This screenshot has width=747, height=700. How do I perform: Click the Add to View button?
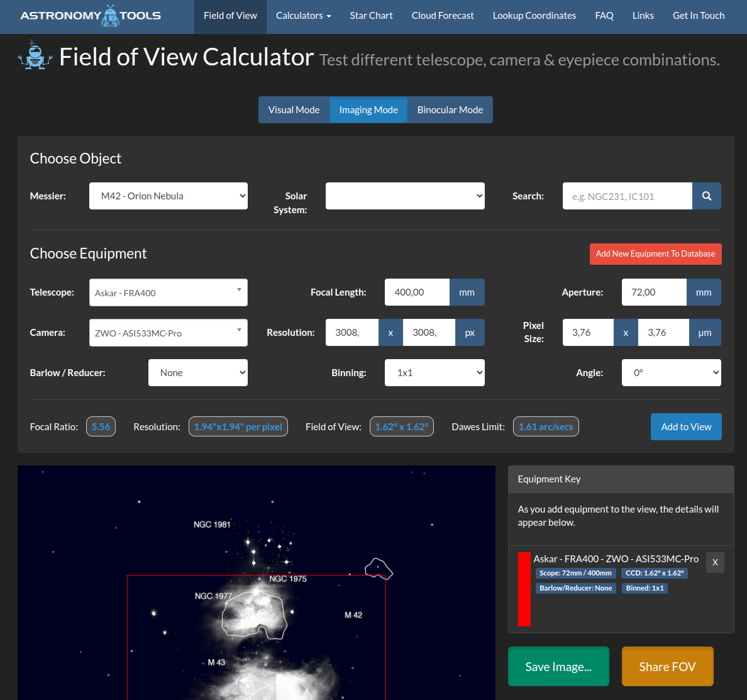point(686,426)
